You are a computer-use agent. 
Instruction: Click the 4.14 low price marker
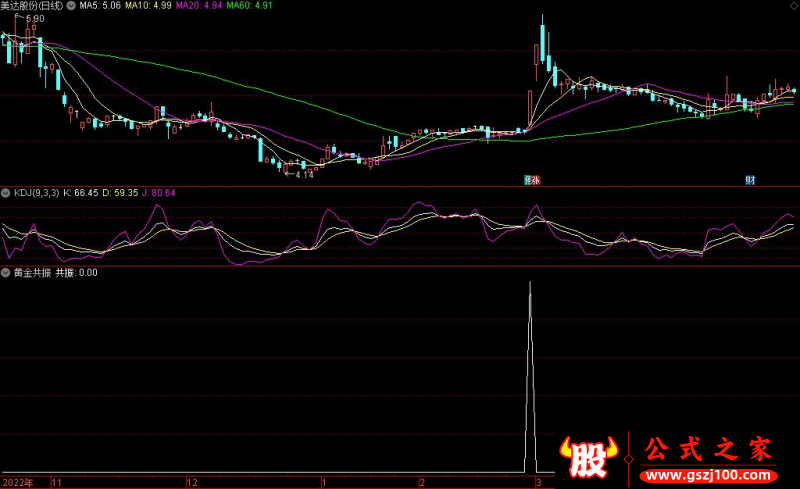point(303,176)
